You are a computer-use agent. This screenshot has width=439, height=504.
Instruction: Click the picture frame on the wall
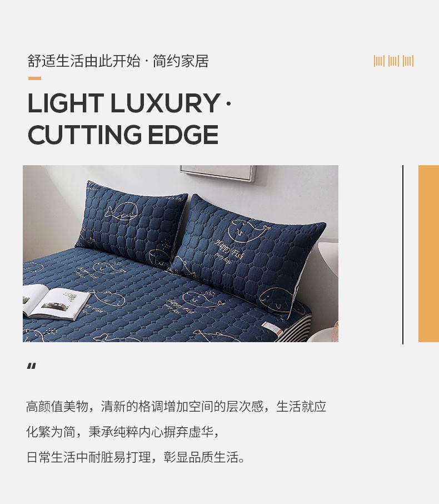click(x=218, y=173)
